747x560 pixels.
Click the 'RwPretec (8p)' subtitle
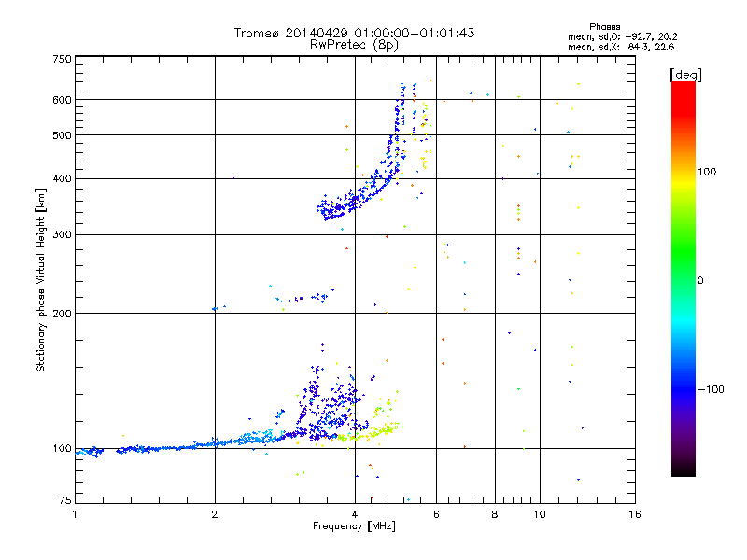click(x=354, y=45)
